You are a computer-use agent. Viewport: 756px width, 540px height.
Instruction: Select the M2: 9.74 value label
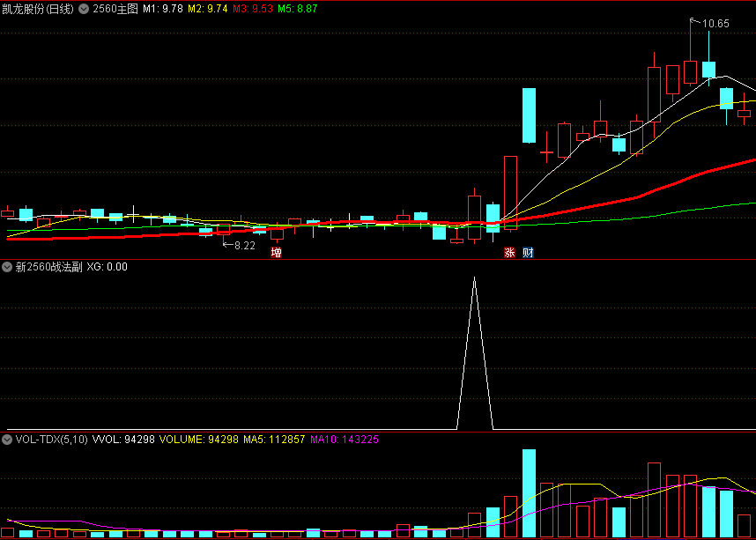coord(207,9)
